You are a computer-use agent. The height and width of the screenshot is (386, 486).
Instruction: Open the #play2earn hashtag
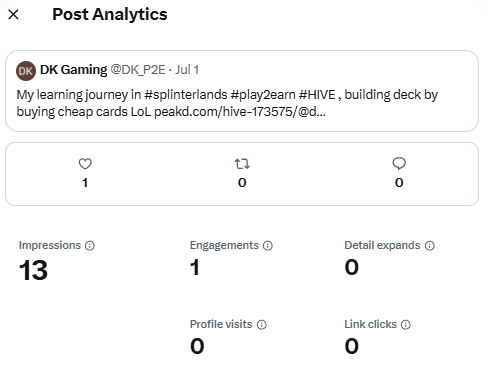pyautogui.click(x=263, y=95)
